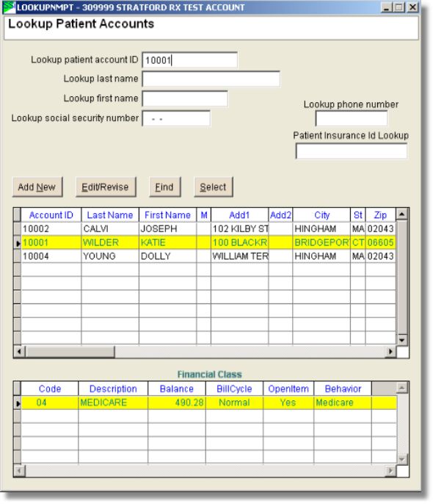Click the YOUNG last name cell

pos(110,256)
